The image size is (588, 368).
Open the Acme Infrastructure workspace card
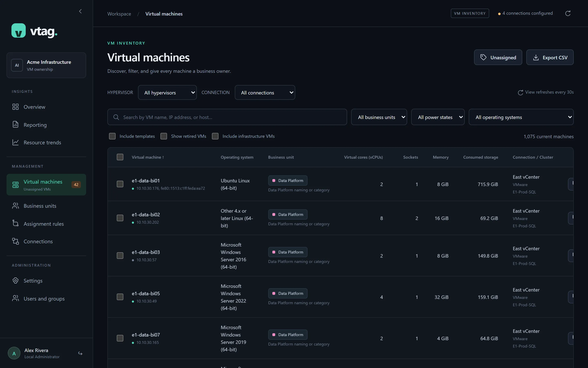pos(46,65)
